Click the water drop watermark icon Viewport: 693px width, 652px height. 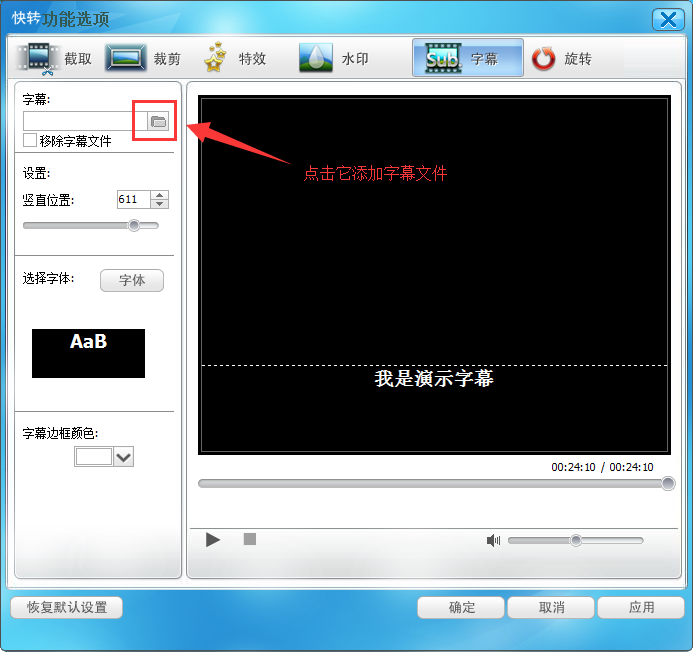tap(316, 57)
